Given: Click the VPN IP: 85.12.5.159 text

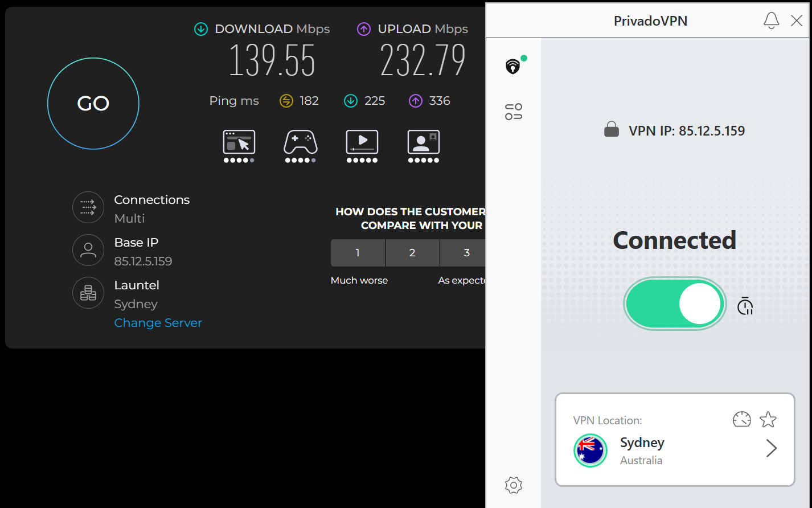Looking at the screenshot, I should point(687,131).
